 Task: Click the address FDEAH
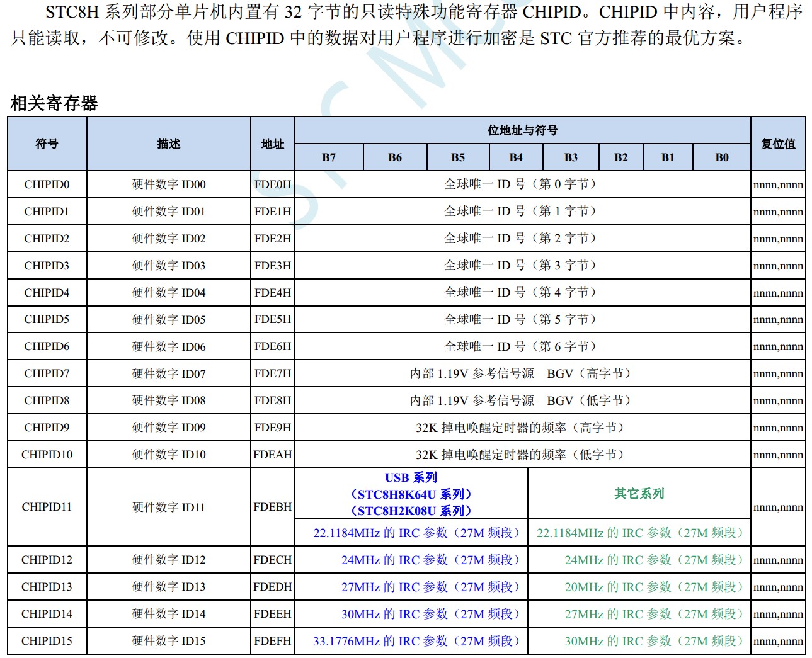tap(273, 455)
